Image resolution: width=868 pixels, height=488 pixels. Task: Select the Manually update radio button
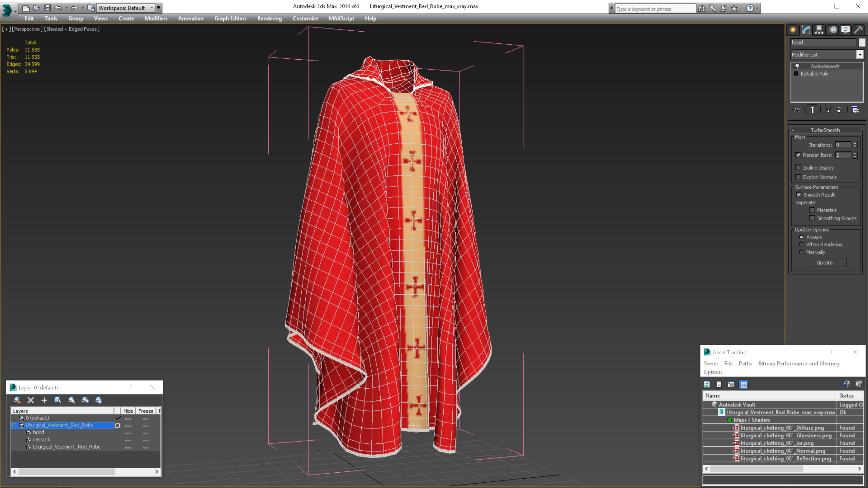[801, 252]
